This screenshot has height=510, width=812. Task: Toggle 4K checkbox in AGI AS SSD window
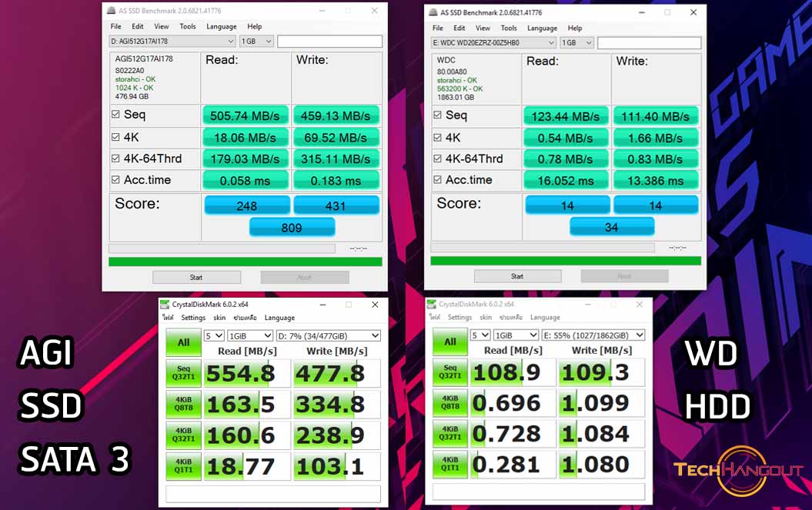115,137
